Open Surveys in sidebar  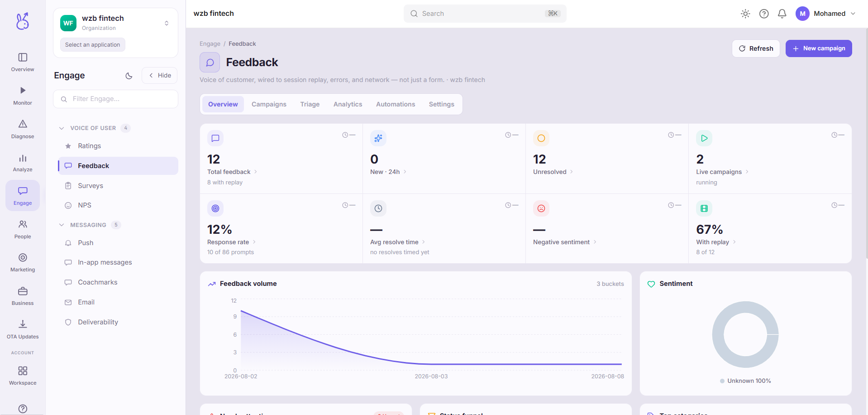pos(118,186)
